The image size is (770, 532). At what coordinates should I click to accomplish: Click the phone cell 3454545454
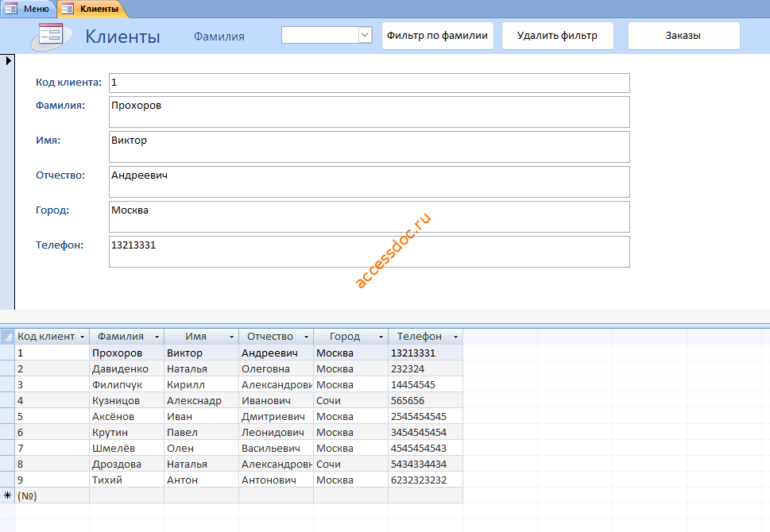coord(425,432)
